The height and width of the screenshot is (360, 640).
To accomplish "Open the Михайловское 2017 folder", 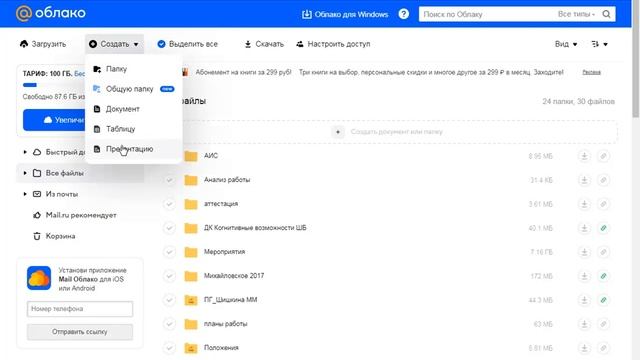I will point(234,276).
